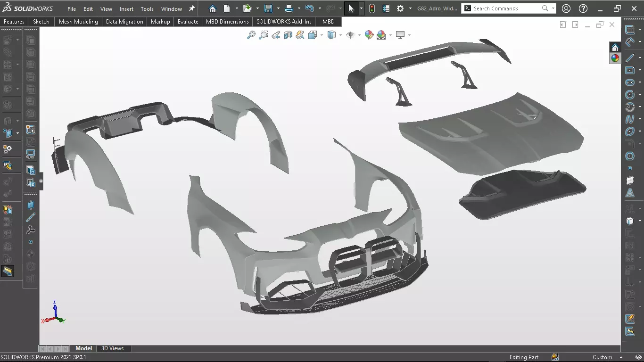Click the user login icon
The height and width of the screenshot is (362, 644).
566,8
